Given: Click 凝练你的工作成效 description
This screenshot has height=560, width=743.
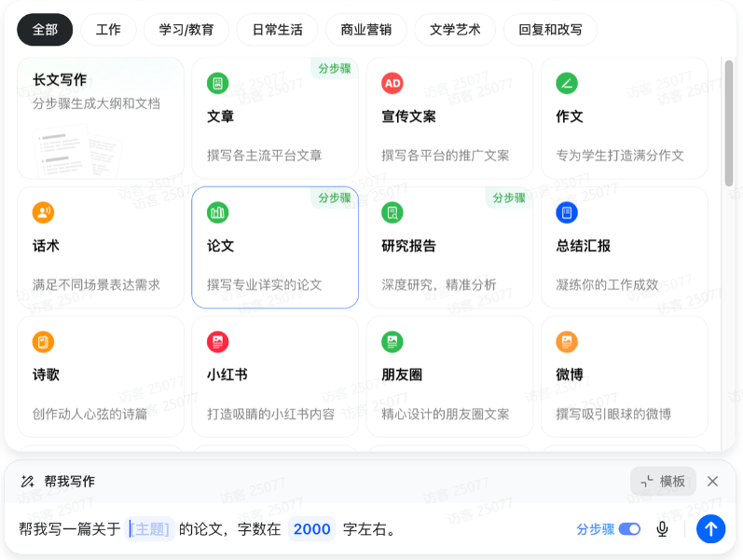Looking at the screenshot, I should pyautogui.click(x=607, y=285).
